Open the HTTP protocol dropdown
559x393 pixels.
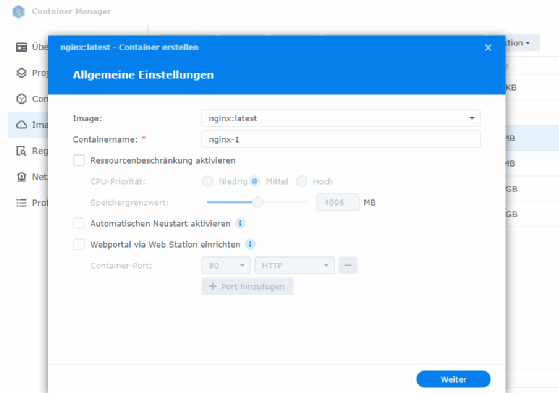294,265
